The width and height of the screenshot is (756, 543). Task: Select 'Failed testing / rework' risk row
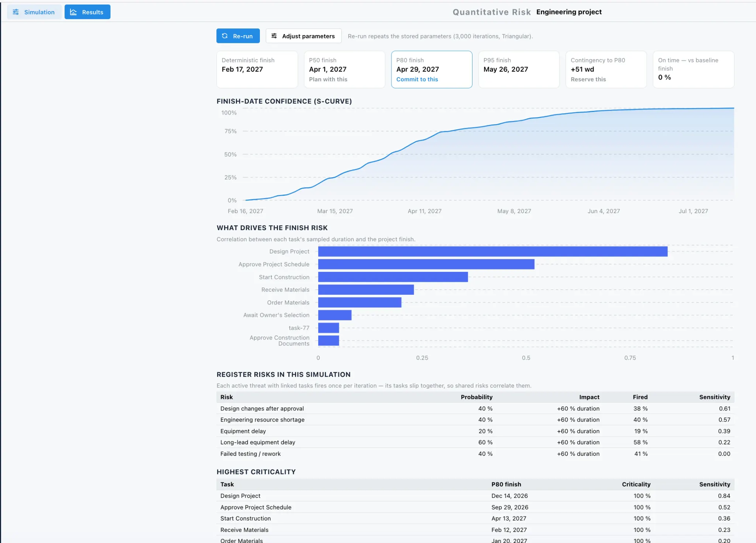point(475,454)
